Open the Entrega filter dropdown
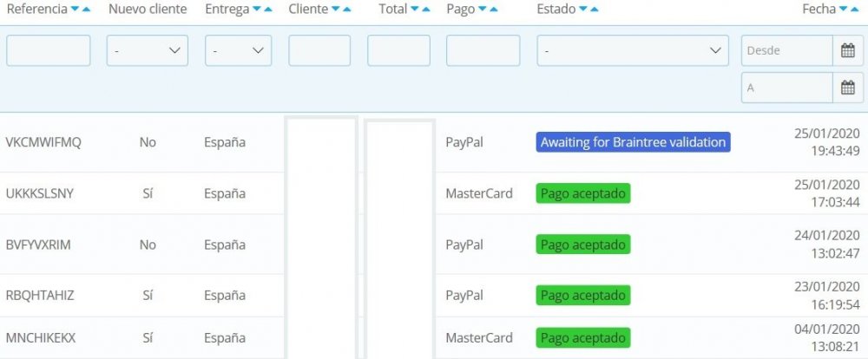Image resolution: width=868 pixels, height=359 pixels. (239, 50)
